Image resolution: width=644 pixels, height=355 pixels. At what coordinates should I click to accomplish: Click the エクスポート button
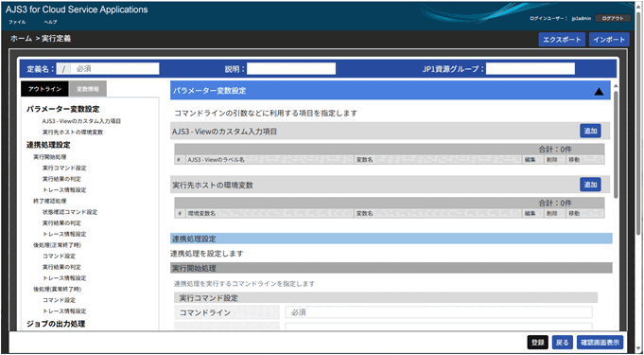pos(562,40)
